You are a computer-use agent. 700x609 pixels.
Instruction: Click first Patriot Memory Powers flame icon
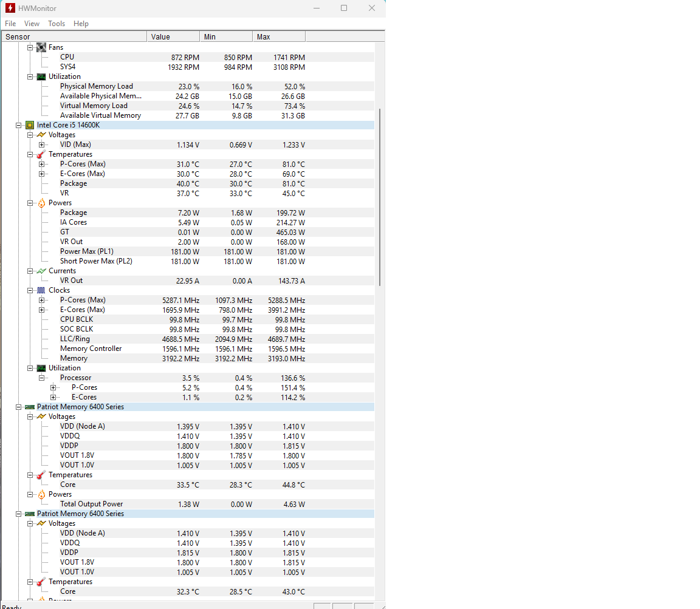point(41,494)
